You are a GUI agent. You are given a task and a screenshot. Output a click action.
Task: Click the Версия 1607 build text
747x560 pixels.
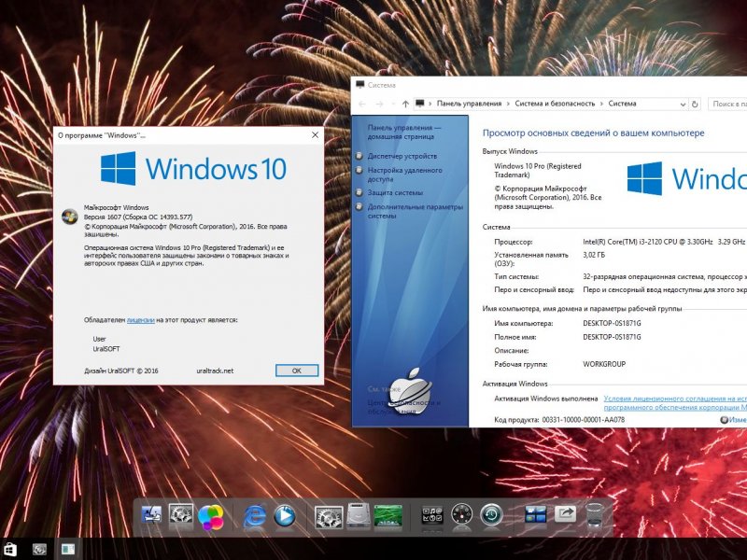point(138,217)
